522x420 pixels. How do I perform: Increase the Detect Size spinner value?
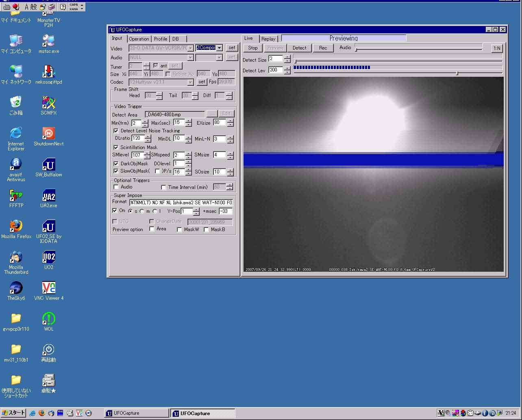(287, 57)
